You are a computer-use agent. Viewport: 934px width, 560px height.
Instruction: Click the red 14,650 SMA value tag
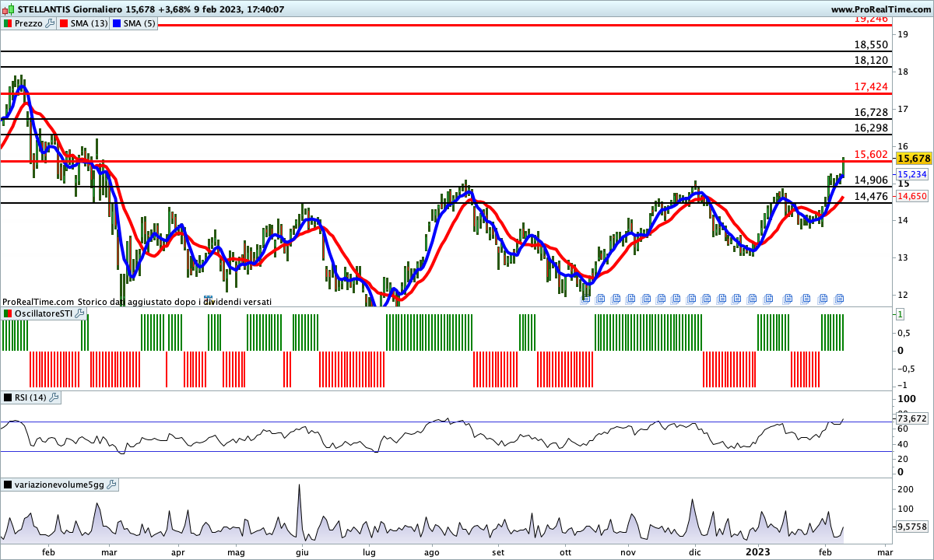[911, 197]
